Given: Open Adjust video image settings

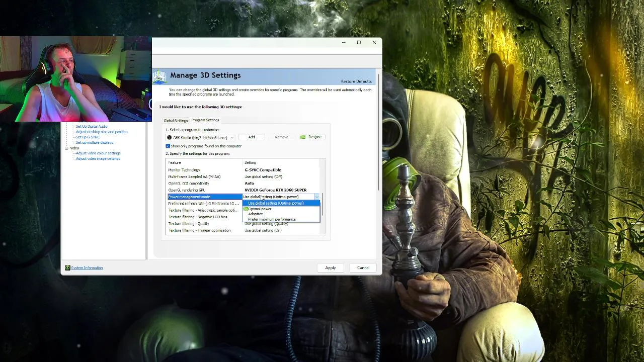Looking at the screenshot, I should coord(98,159).
